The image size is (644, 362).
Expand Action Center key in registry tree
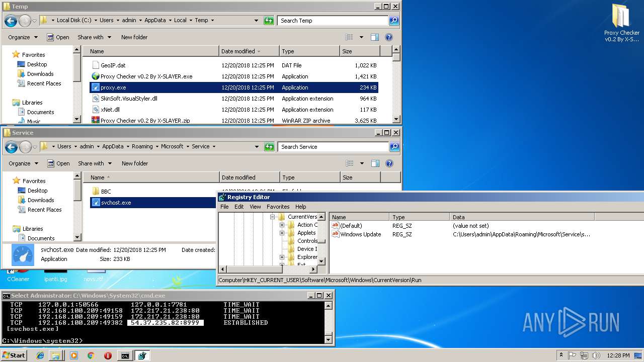pos(282,225)
